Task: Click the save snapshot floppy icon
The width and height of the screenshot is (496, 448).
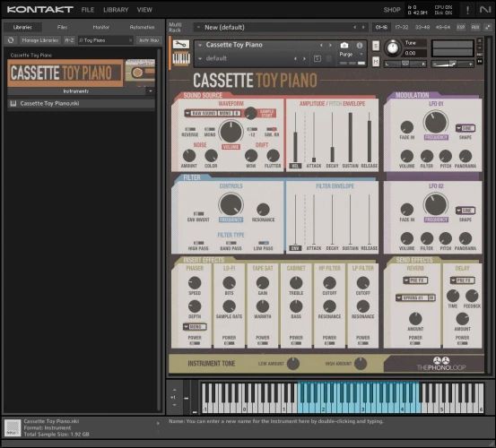Action: [x=318, y=58]
